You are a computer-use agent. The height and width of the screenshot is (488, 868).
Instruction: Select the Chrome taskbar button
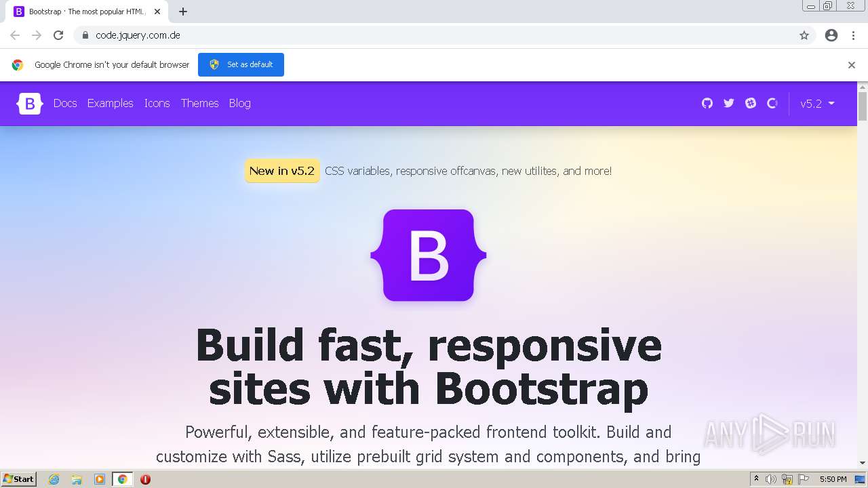tap(123, 479)
